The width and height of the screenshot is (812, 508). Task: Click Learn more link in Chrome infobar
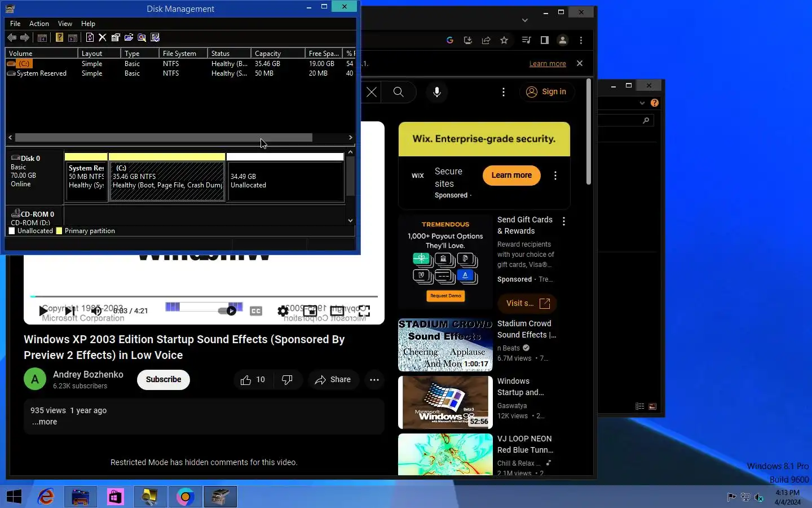pos(548,64)
